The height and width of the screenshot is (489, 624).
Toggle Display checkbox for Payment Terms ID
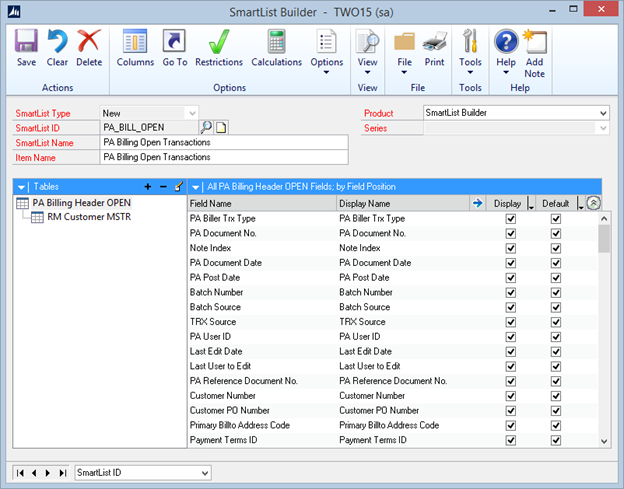click(511, 440)
